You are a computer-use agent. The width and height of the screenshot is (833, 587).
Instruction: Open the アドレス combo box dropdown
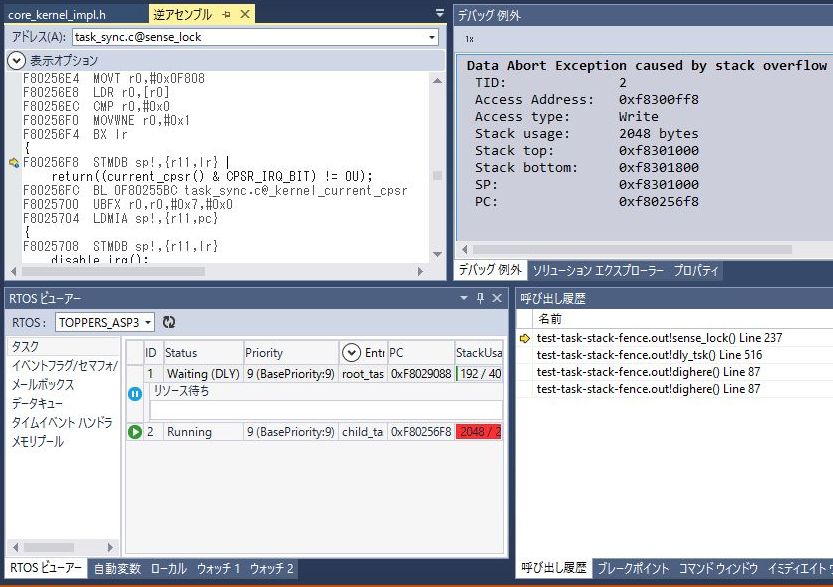pyautogui.click(x=431, y=37)
